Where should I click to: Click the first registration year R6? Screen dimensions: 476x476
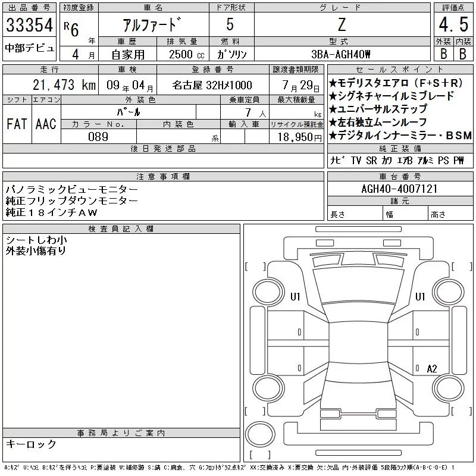pyautogui.click(x=71, y=29)
